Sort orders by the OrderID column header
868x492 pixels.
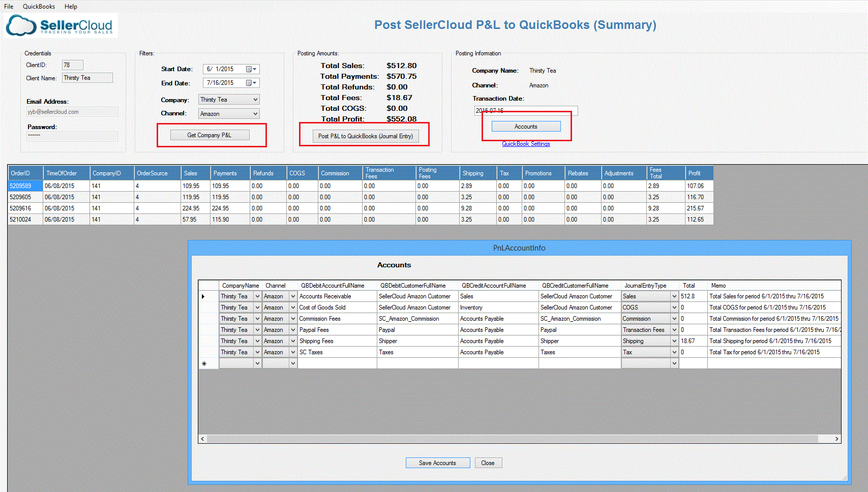coord(25,173)
